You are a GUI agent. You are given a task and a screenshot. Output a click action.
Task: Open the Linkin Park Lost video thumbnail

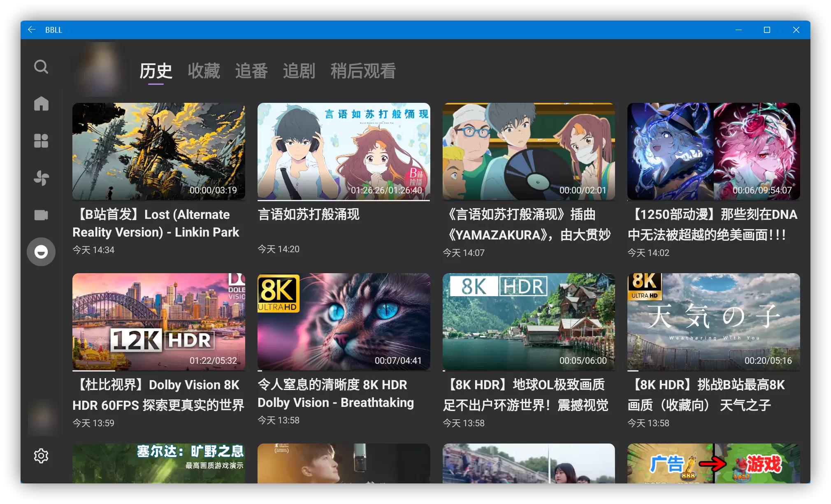[x=159, y=151]
